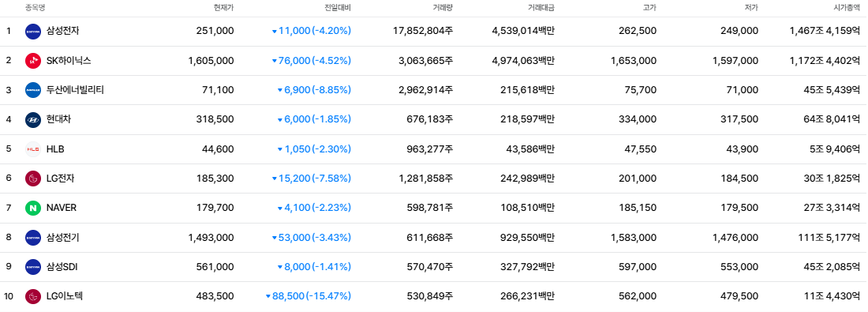868x312 pixels.
Task: Click the 전일대비 column header
Action: pos(338,8)
